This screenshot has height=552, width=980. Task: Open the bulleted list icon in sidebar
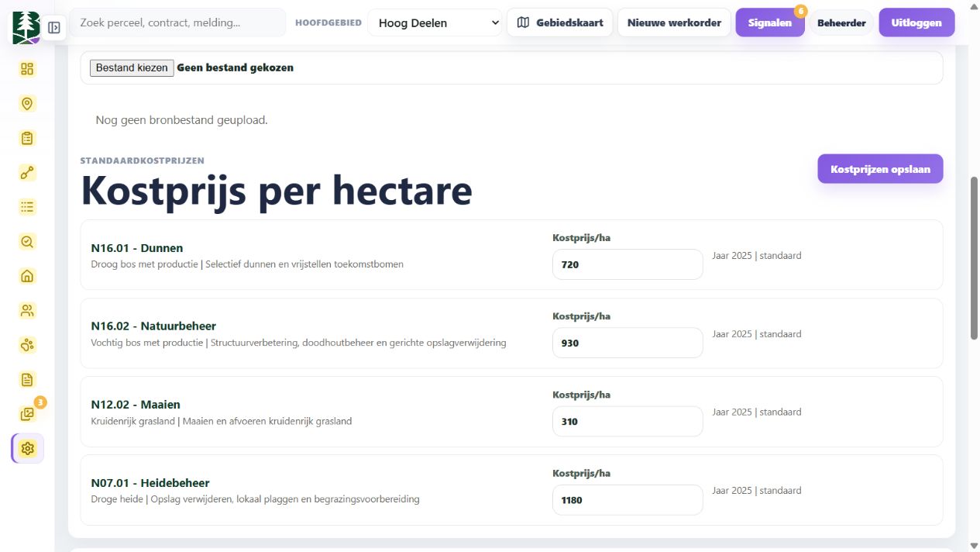click(28, 207)
